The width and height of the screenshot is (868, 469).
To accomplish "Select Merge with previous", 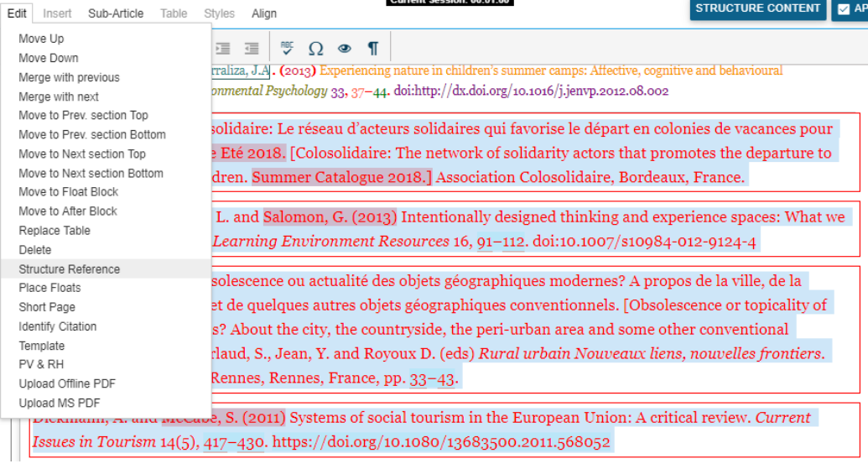I will [x=106, y=77].
